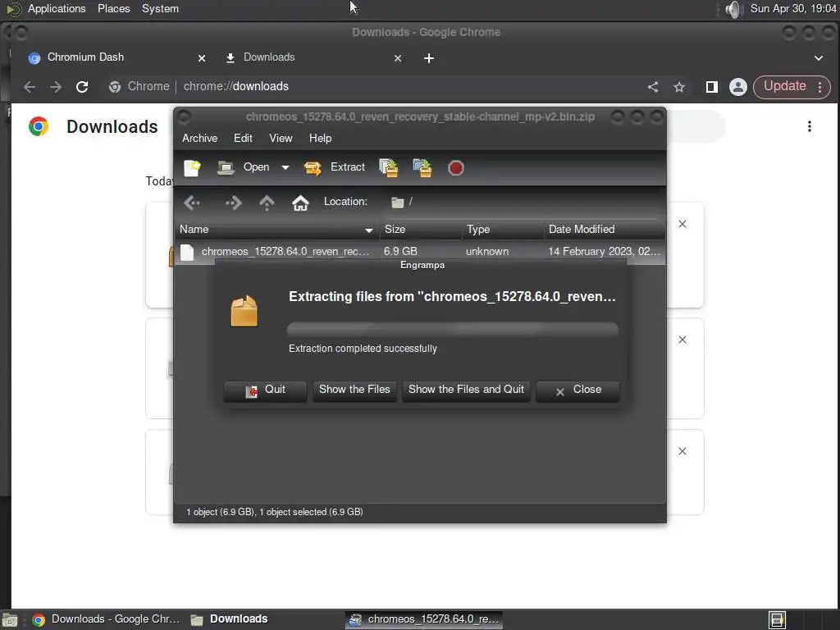This screenshot has width=840, height=630.
Task: Open the Edit menu in Engrampa
Action: (x=243, y=138)
